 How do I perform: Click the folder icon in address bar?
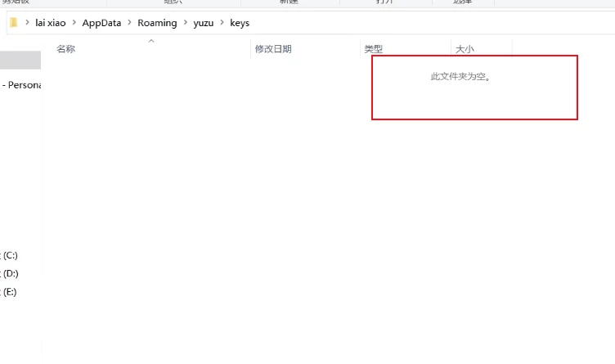click(14, 23)
